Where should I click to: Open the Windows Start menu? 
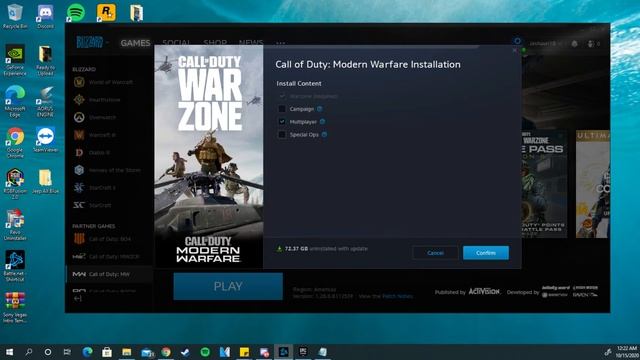pyautogui.click(x=9, y=352)
